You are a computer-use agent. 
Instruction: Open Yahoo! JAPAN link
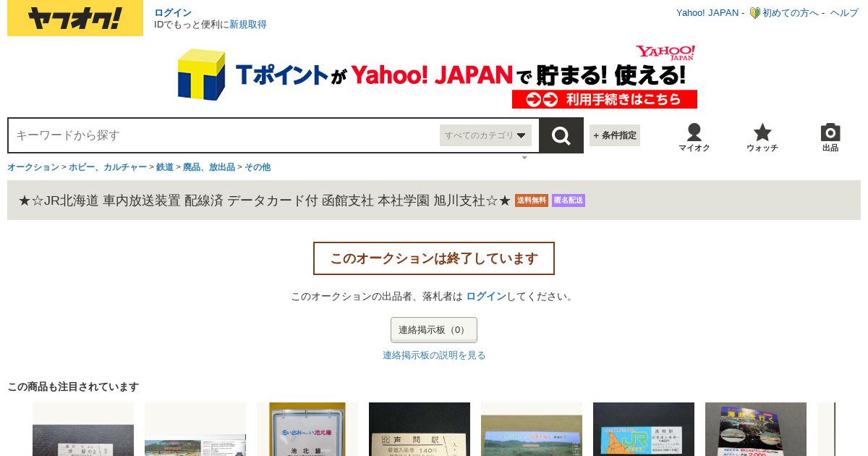tap(707, 13)
